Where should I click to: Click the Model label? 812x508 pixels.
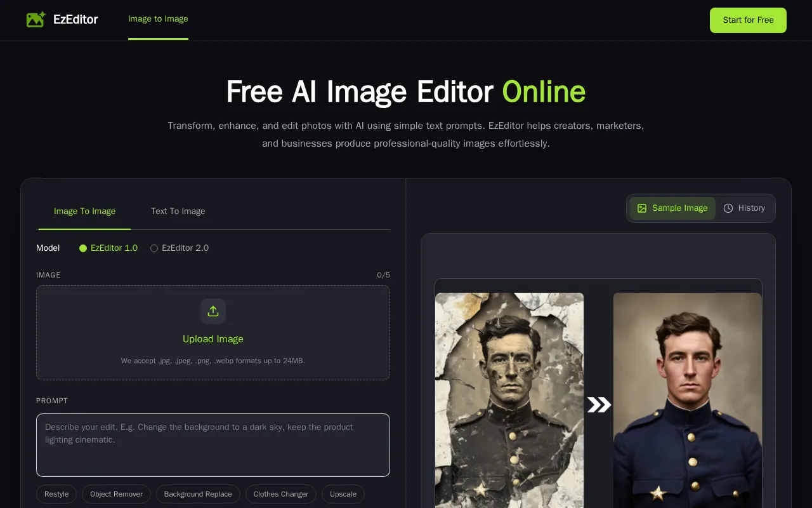point(48,248)
